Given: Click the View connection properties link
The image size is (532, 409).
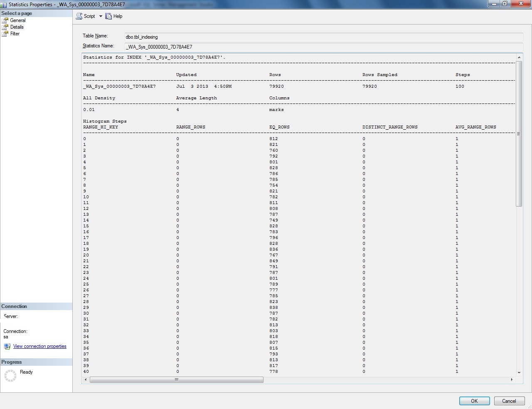Looking at the screenshot, I should point(40,346).
